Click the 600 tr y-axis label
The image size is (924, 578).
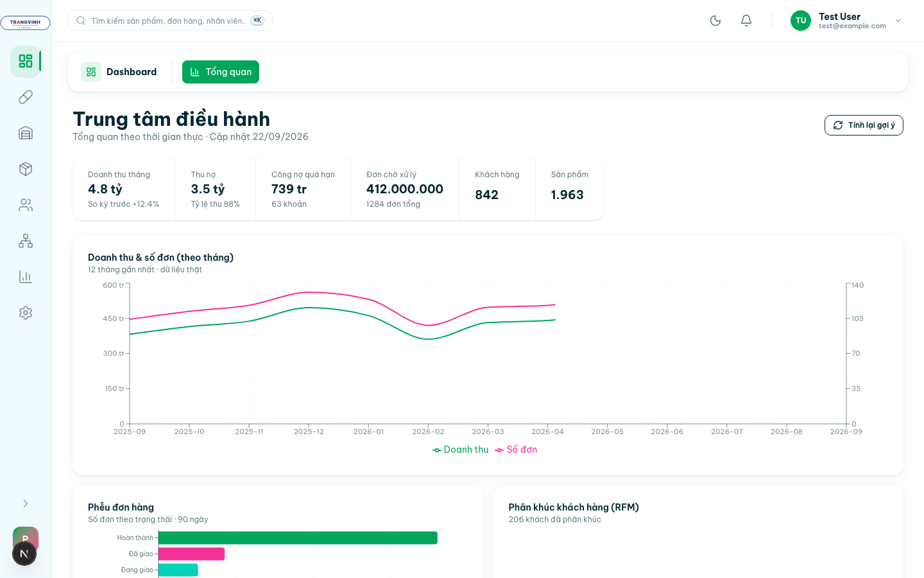(x=114, y=285)
